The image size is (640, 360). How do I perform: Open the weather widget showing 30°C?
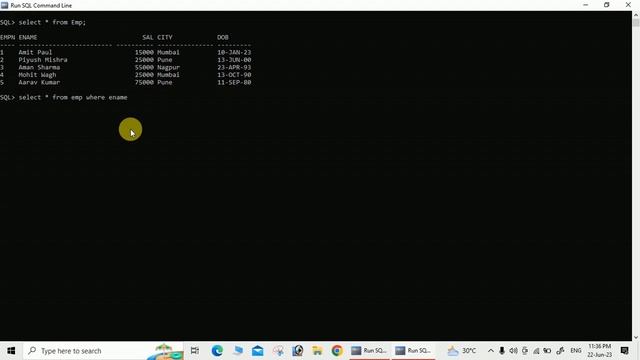point(462,351)
